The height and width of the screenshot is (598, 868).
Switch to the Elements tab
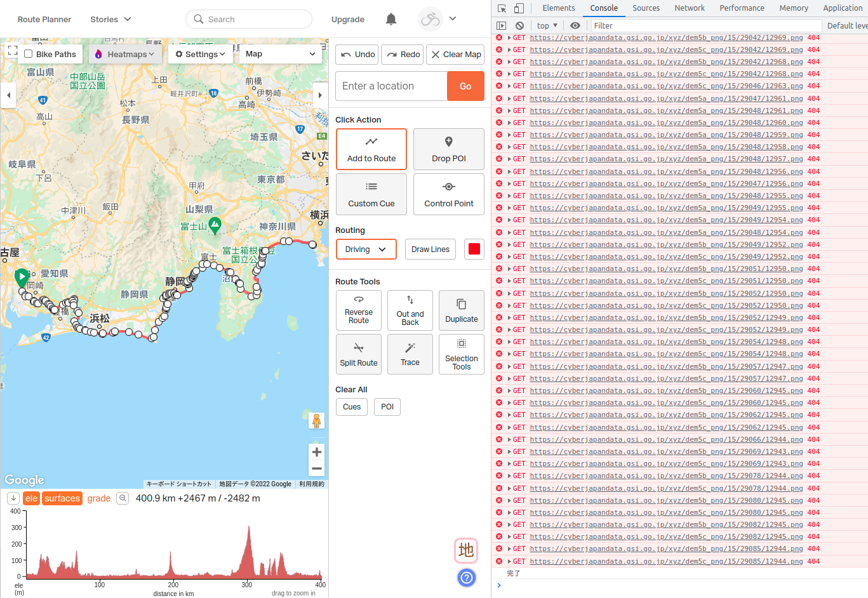[x=559, y=8]
